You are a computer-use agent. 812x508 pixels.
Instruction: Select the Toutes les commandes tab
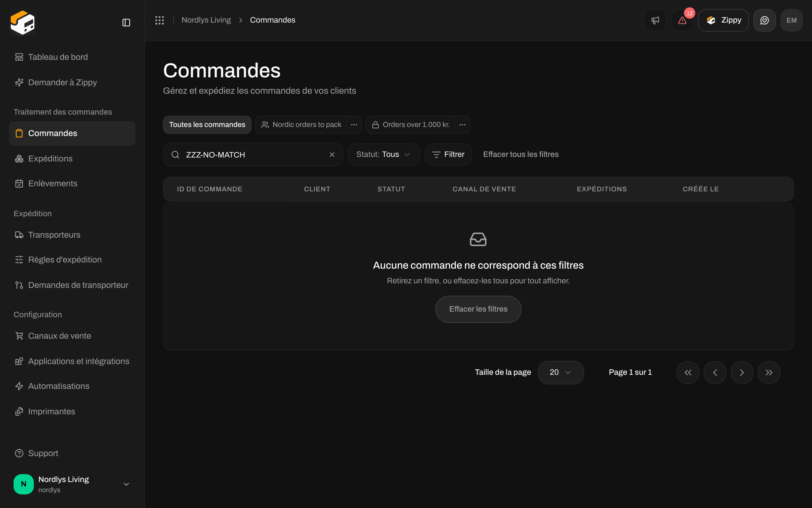point(207,125)
